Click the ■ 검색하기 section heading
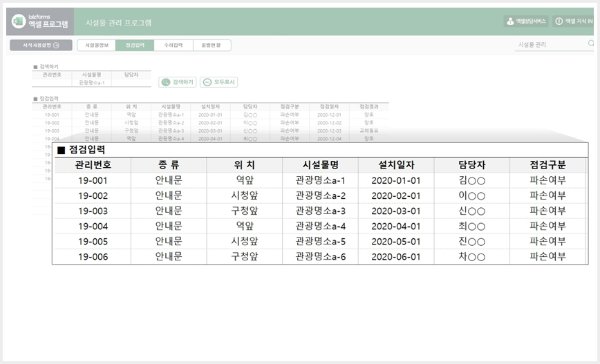The image size is (600, 364). coord(46,66)
